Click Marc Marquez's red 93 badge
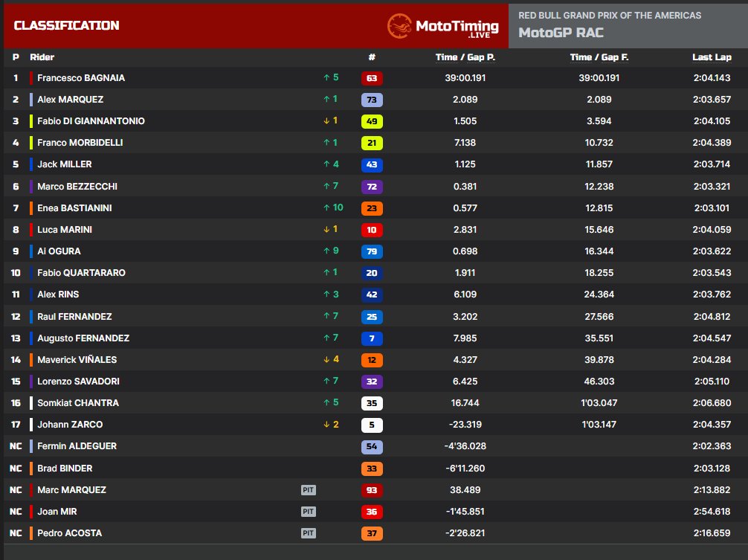This screenshot has width=748, height=560. point(372,490)
